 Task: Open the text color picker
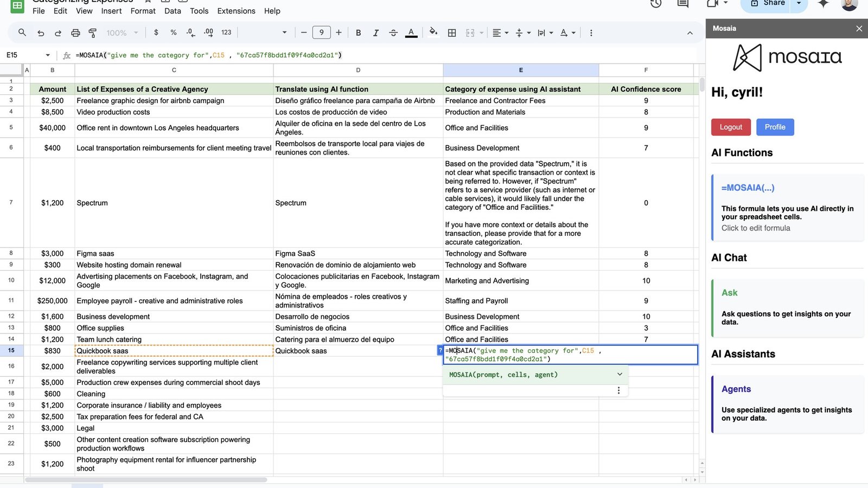point(411,33)
